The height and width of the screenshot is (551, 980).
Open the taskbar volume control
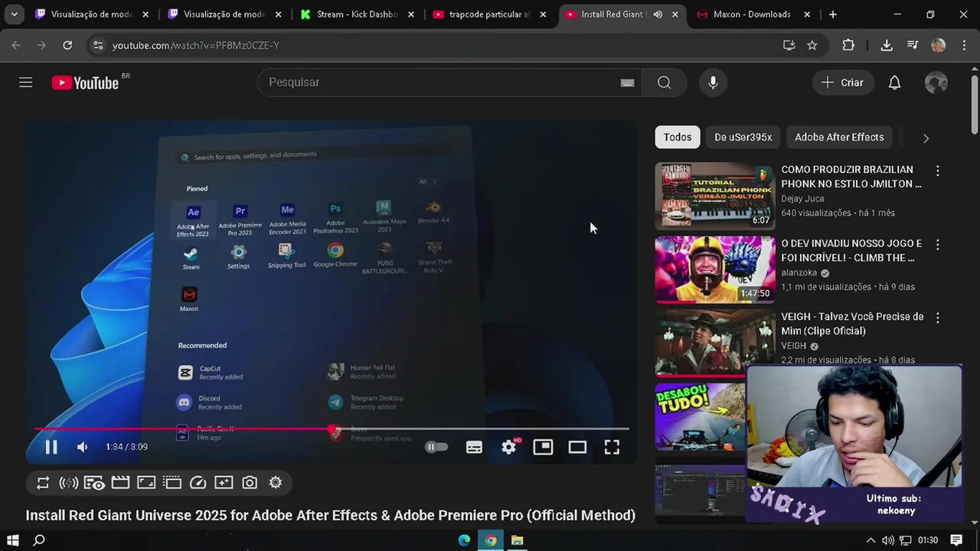point(888,540)
